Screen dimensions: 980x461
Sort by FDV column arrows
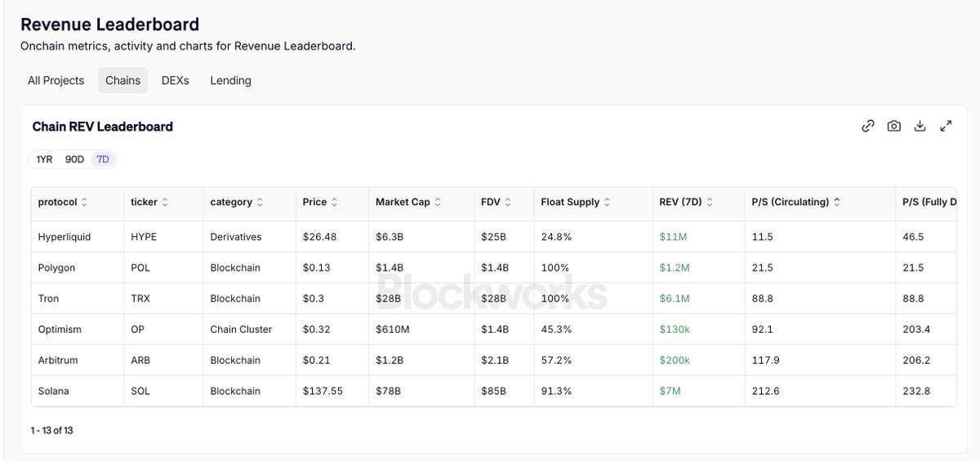[508, 202]
